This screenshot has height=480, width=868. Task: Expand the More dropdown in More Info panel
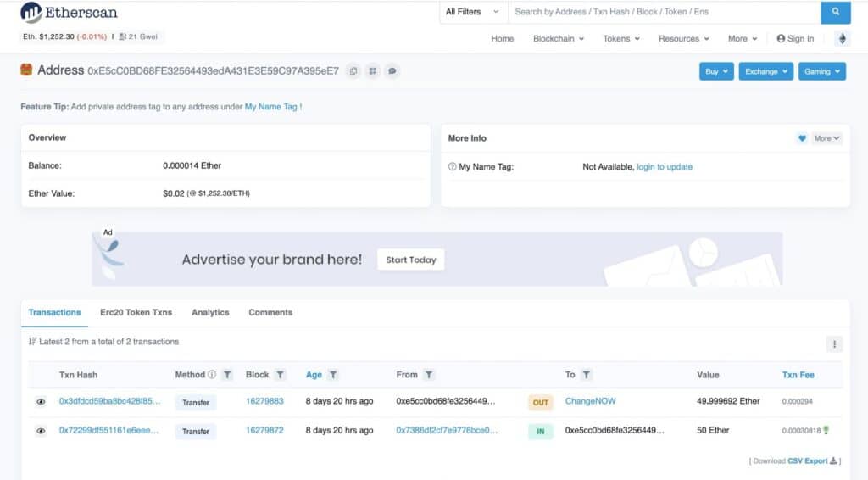click(x=826, y=138)
